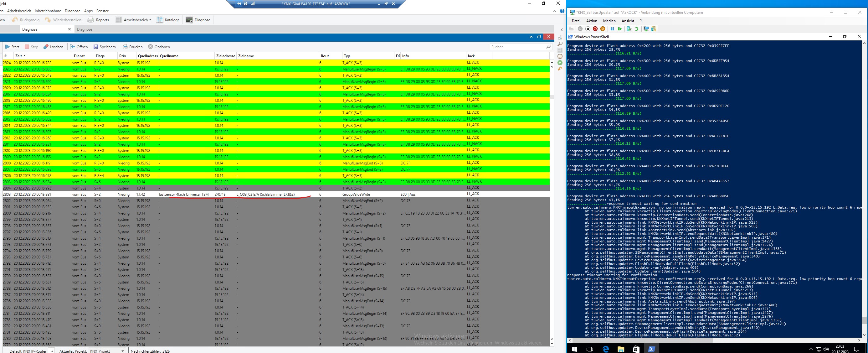Click the Öffnen button
The height and width of the screenshot is (353, 868).
click(x=79, y=47)
